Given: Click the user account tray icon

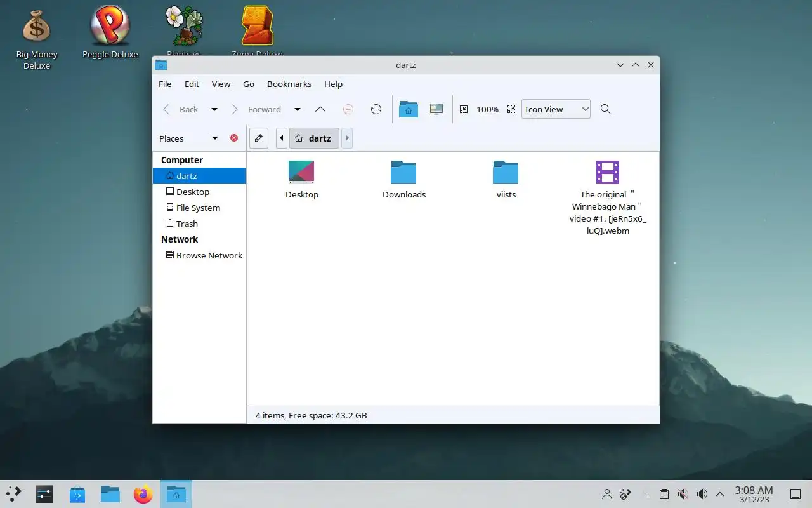Looking at the screenshot, I should click(607, 494).
